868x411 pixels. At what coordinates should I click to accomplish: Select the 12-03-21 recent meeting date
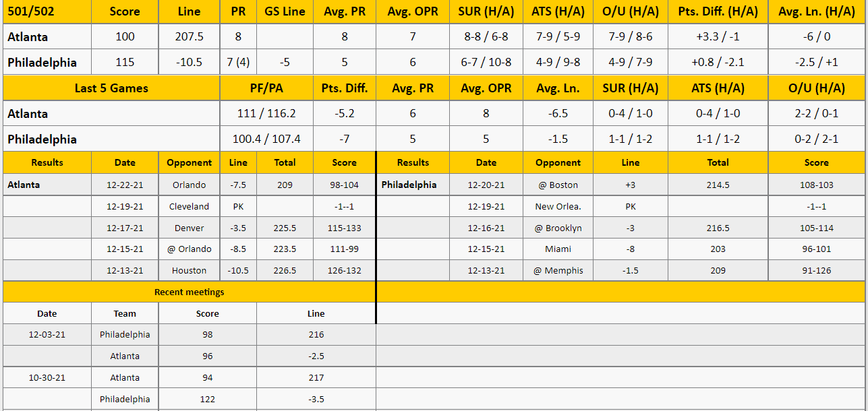point(47,334)
